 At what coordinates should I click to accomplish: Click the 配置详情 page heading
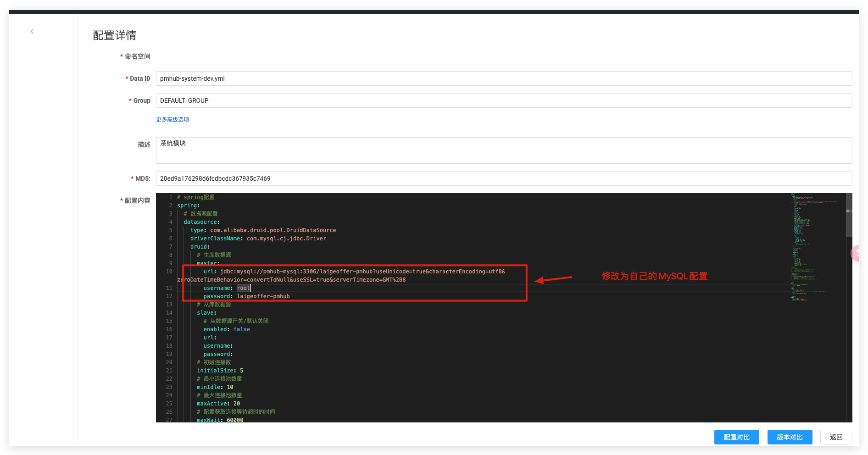[x=115, y=35]
